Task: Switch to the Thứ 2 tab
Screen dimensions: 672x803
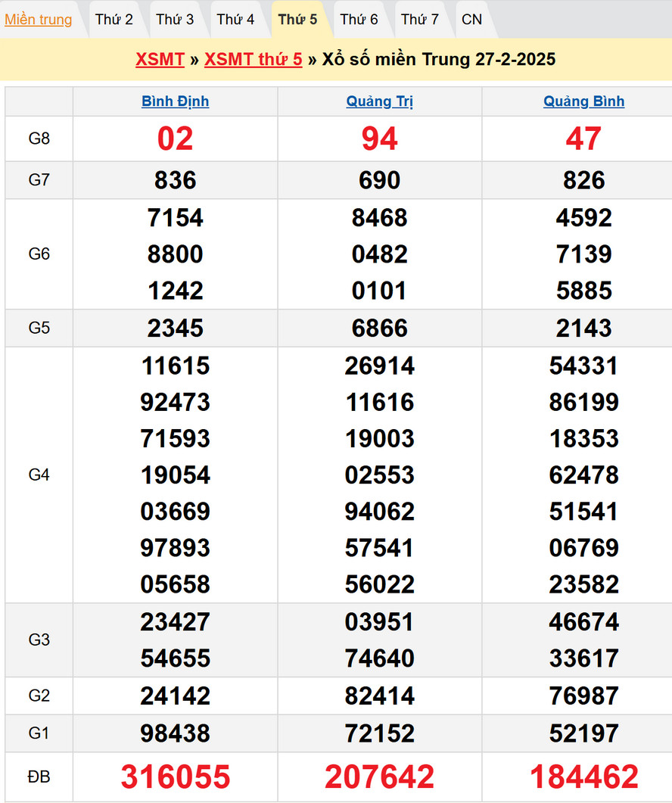Action: [x=114, y=20]
